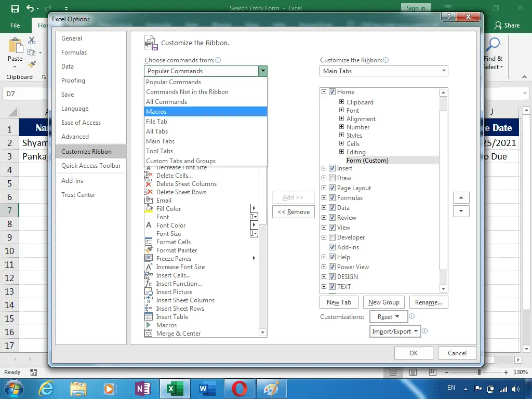Toggle the Power View tab checkbox
532x399 pixels.
tap(332, 267)
